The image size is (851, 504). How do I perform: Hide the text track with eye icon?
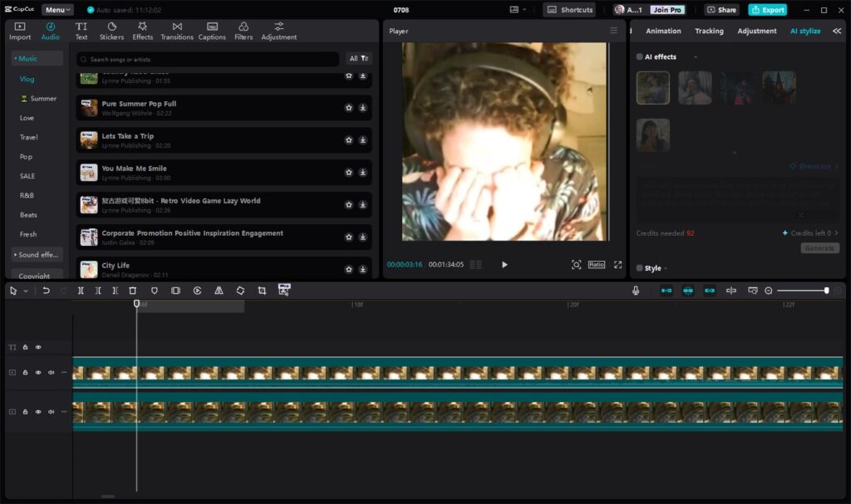(38, 347)
